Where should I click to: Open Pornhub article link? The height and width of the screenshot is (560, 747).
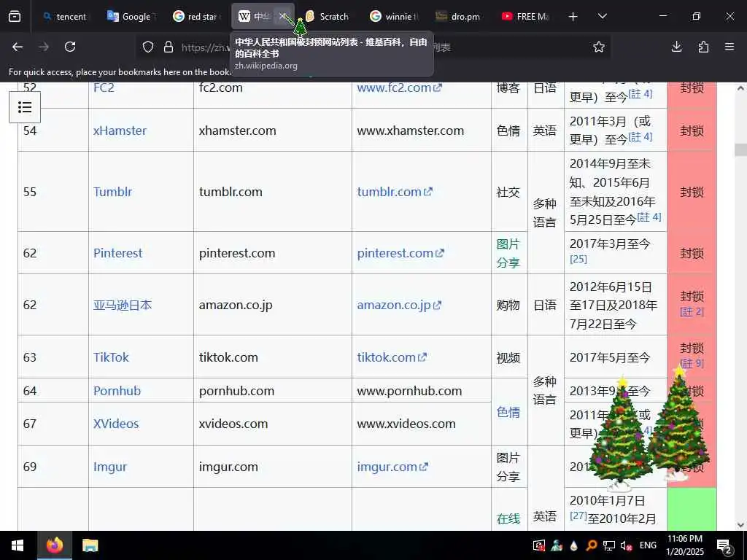pos(117,391)
